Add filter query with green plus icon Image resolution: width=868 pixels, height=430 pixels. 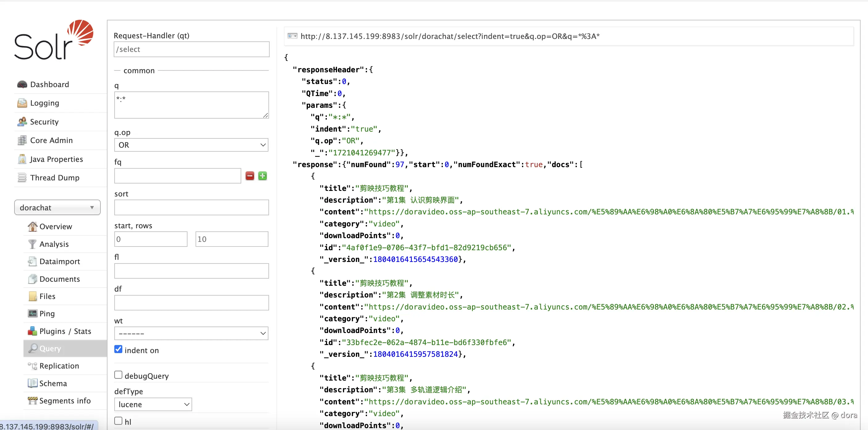click(263, 176)
